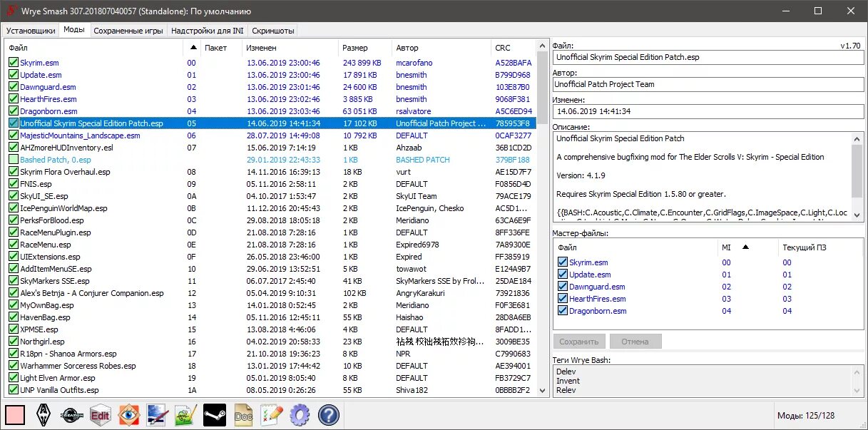Select the Unofficial Skyrim Special Edition Patch.esp row
Image resolution: width=868 pixels, height=430 pixels.
click(x=271, y=123)
